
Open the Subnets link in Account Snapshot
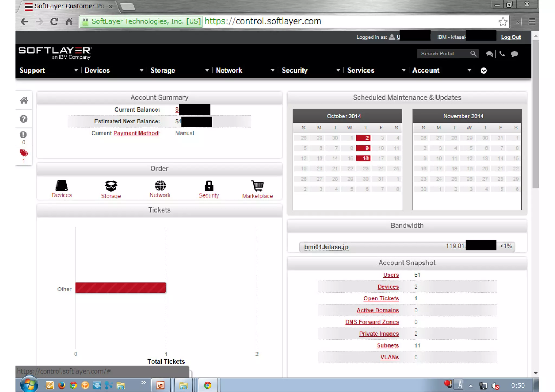point(388,345)
